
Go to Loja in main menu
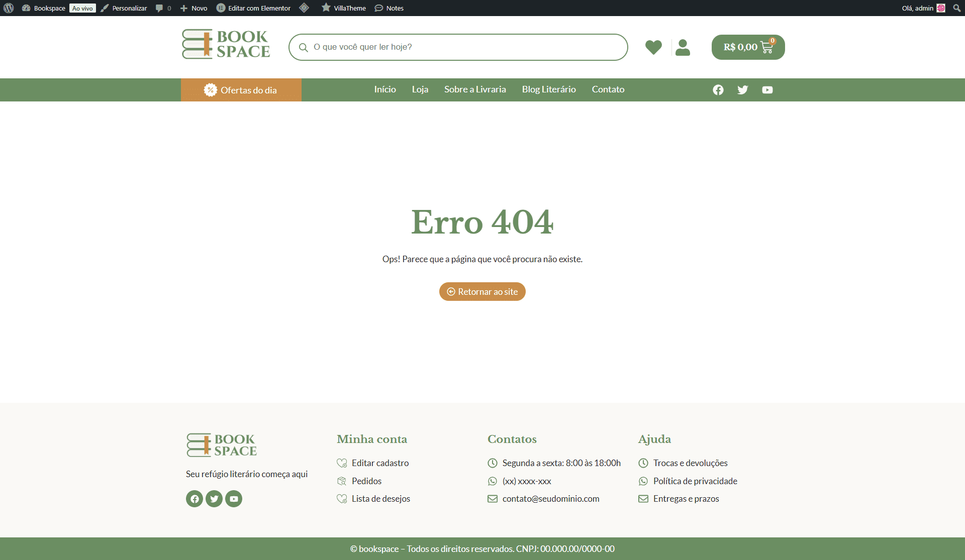coord(420,89)
